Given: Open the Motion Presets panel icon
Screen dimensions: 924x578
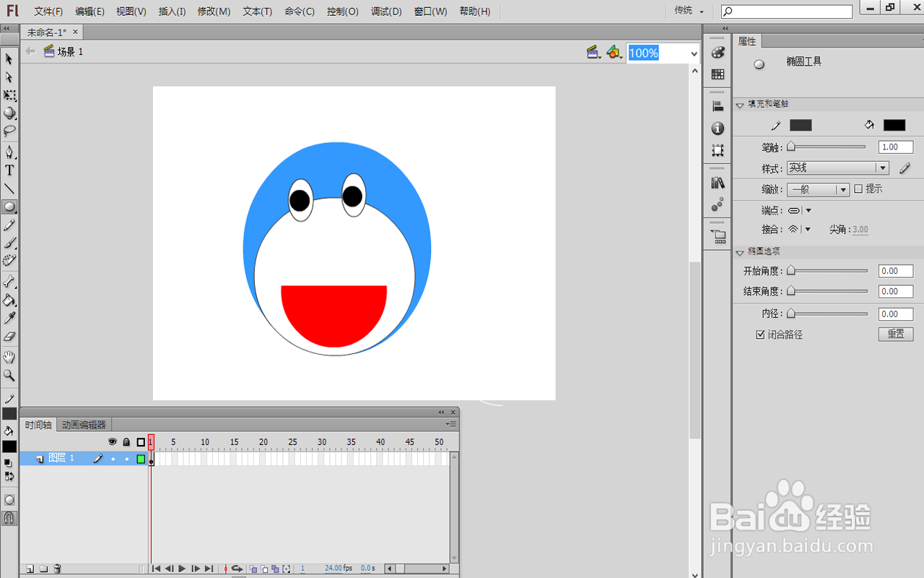Looking at the screenshot, I should pos(718,204).
